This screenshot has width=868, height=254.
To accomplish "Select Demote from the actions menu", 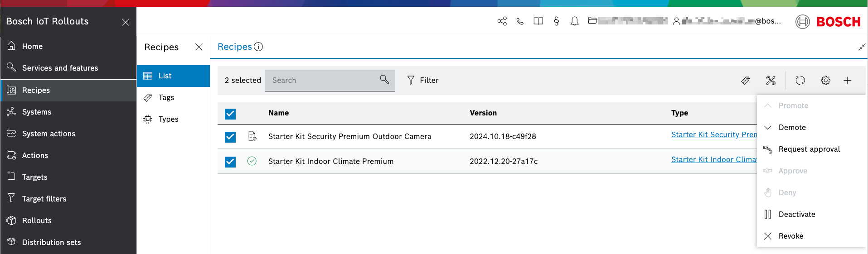I will point(792,128).
